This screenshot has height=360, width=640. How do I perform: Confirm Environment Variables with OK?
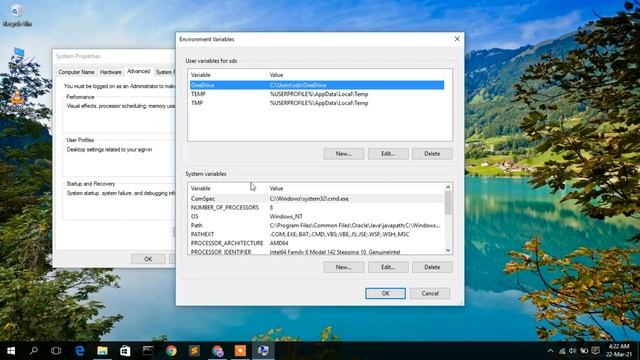point(385,293)
